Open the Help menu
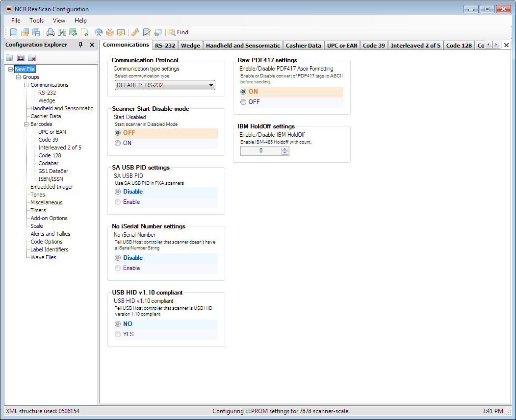Viewport: 516px width, 420px height. (x=80, y=21)
